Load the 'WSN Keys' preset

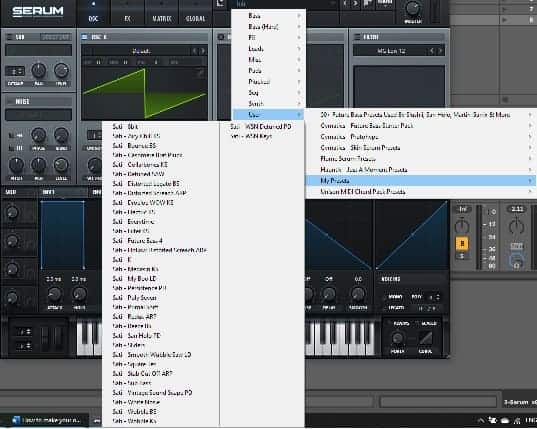[x=251, y=136]
